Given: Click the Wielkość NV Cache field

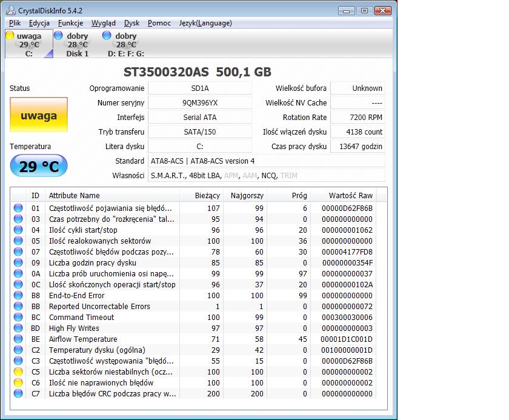Looking at the screenshot, I should [358, 103].
